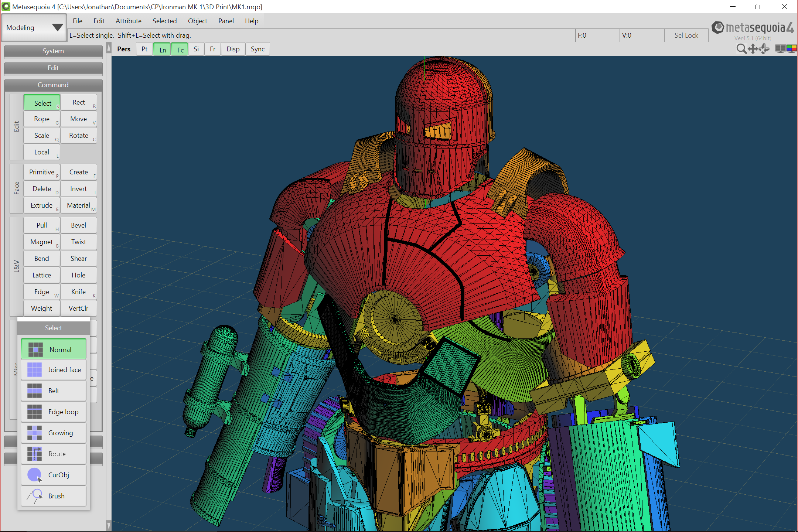The image size is (798, 532).
Task: Toggle Fc face display
Action: click(x=180, y=49)
